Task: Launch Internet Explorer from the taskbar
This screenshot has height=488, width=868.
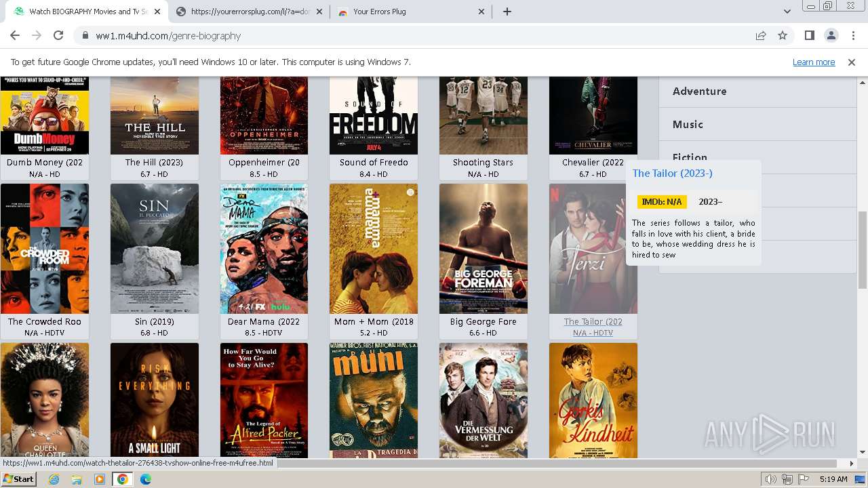Action: tap(54, 479)
